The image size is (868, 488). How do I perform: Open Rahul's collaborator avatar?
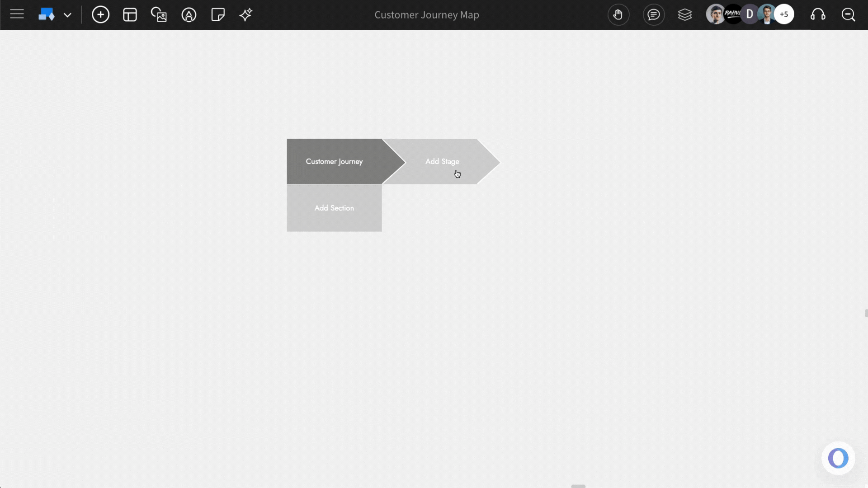tap(732, 14)
